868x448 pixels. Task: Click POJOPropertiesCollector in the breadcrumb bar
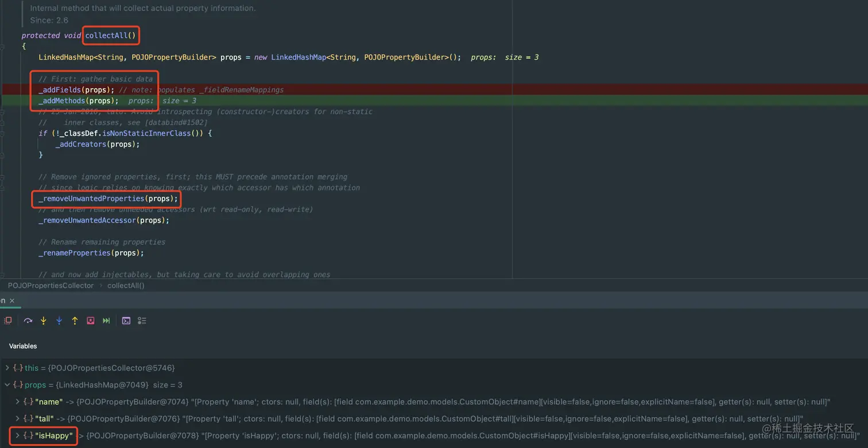point(51,285)
